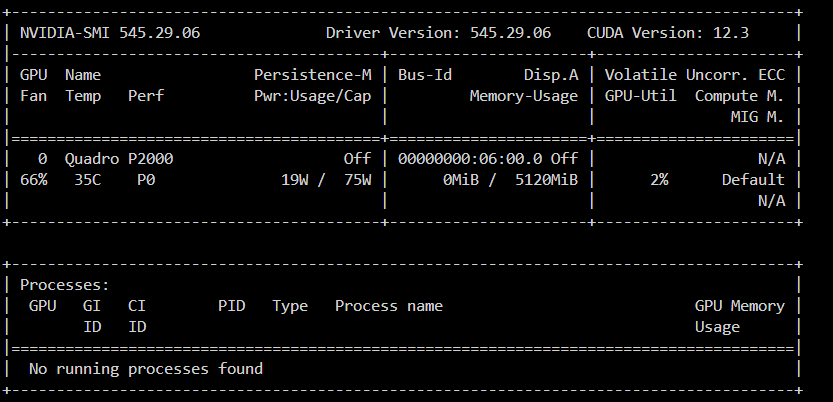Click the 35C temperature value
Viewport: 833px width, 402px height.
pos(88,180)
